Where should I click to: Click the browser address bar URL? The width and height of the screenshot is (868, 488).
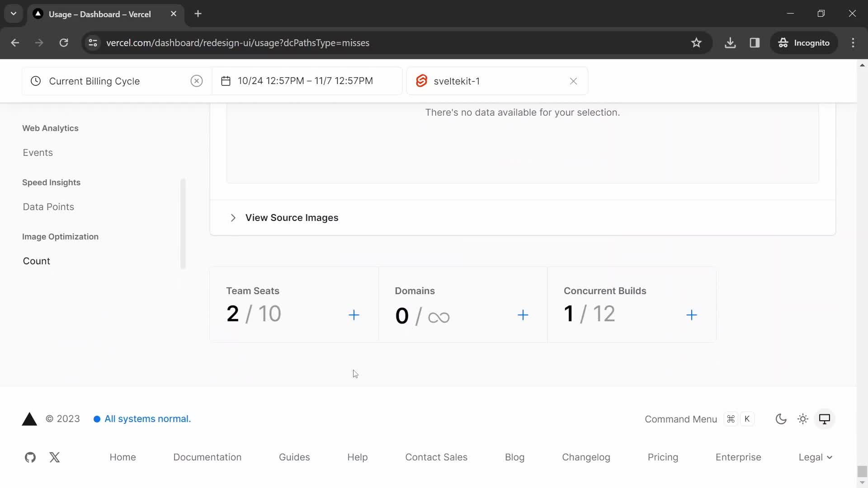[238, 43]
